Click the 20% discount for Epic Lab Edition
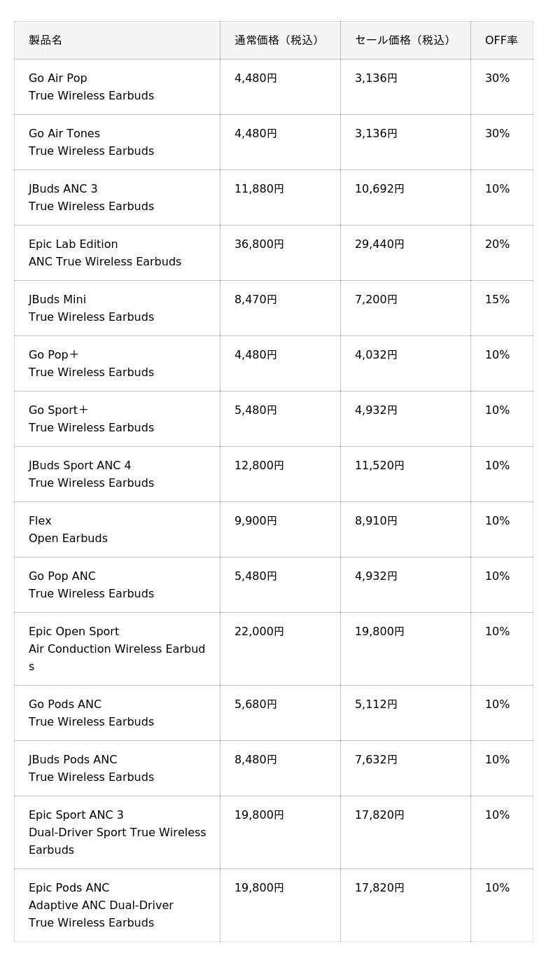 tap(497, 244)
